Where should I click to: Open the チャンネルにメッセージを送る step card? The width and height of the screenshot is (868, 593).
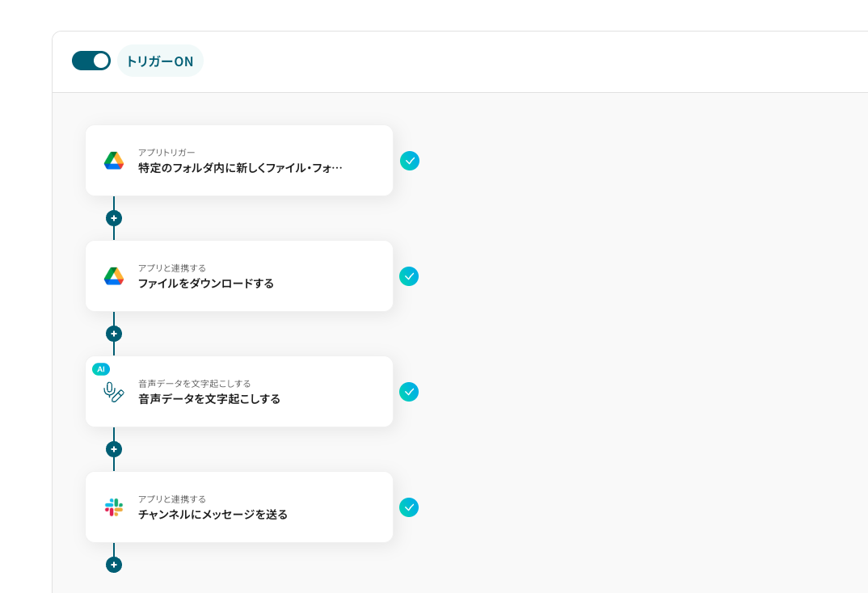[x=239, y=507]
